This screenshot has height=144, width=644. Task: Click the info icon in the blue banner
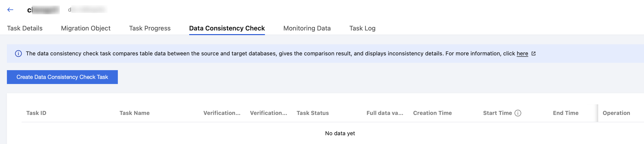click(x=18, y=54)
